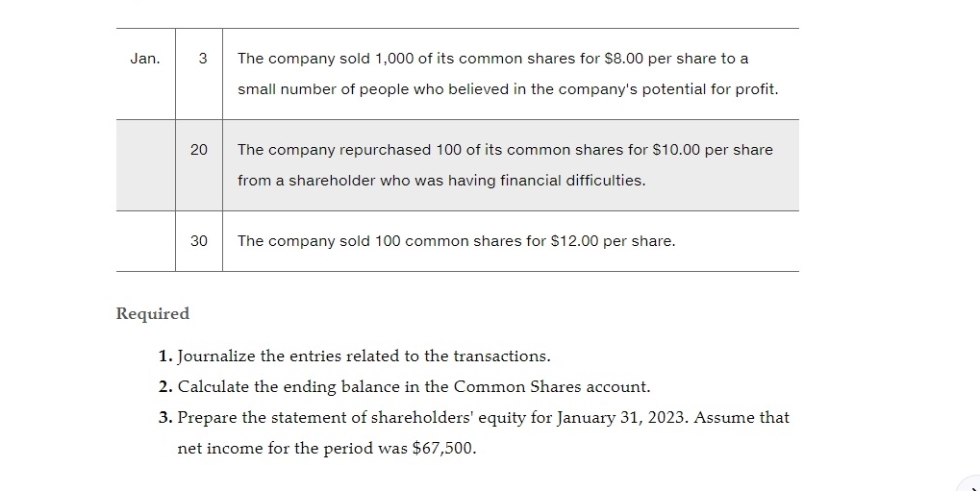Click the 'January 31, 2023' date text

(622, 417)
